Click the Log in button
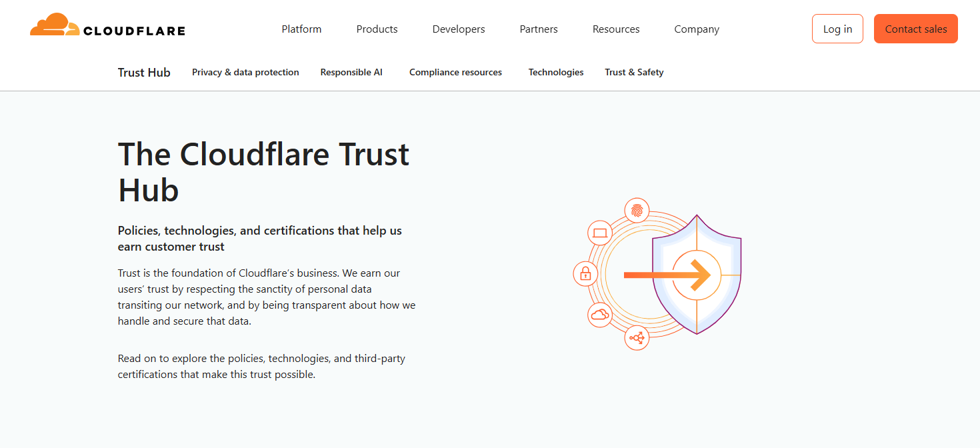The width and height of the screenshot is (980, 448). click(x=837, y=29)
